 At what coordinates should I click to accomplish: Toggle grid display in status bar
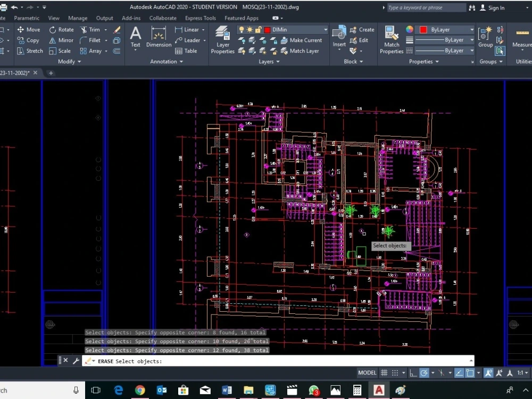pos(384,372)
